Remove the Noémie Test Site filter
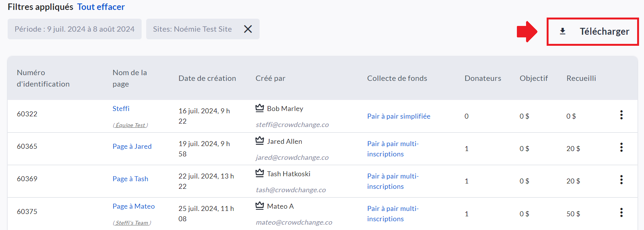The height and width of the screenshot is (230, 644). click(248, 29)
